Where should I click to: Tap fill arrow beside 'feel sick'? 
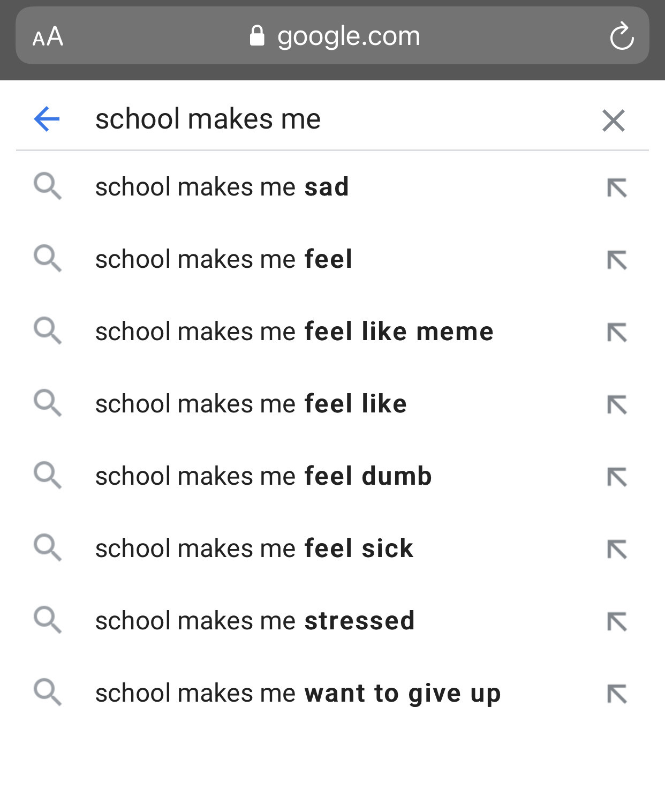pyautogui.click(x=617, y=550)
